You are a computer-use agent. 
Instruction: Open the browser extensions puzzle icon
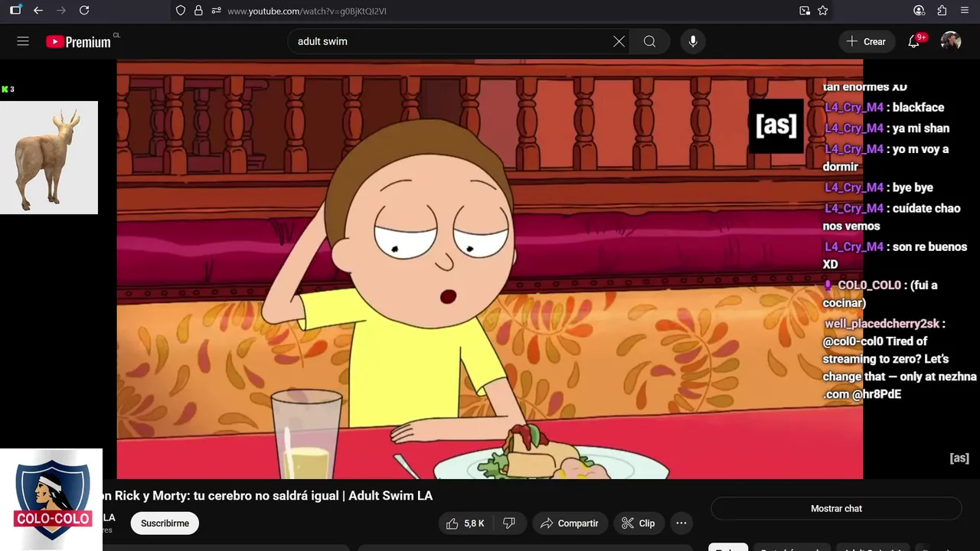pyautogui.click(x=942, y=11)
